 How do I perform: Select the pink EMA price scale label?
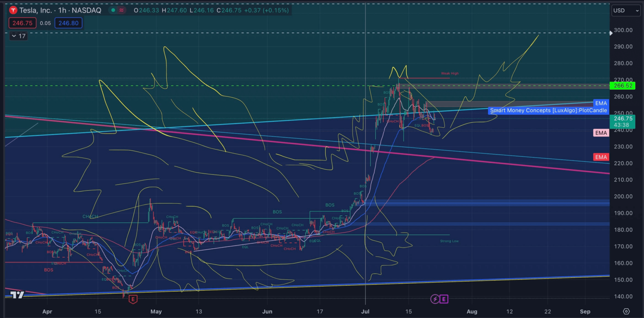tap(601, 133)
